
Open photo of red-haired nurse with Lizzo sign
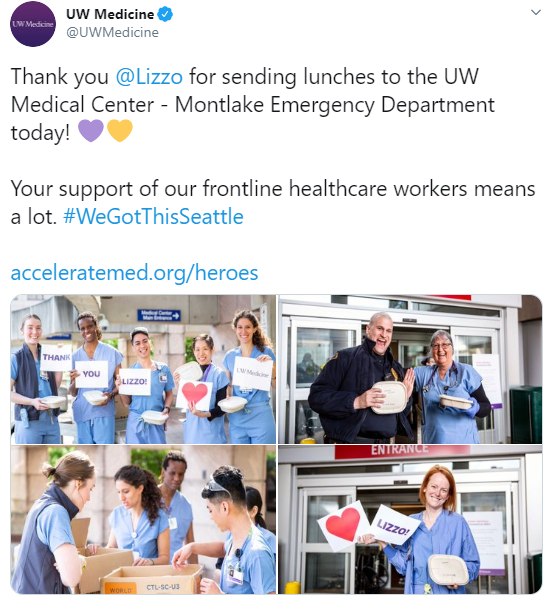click(410, 519)
